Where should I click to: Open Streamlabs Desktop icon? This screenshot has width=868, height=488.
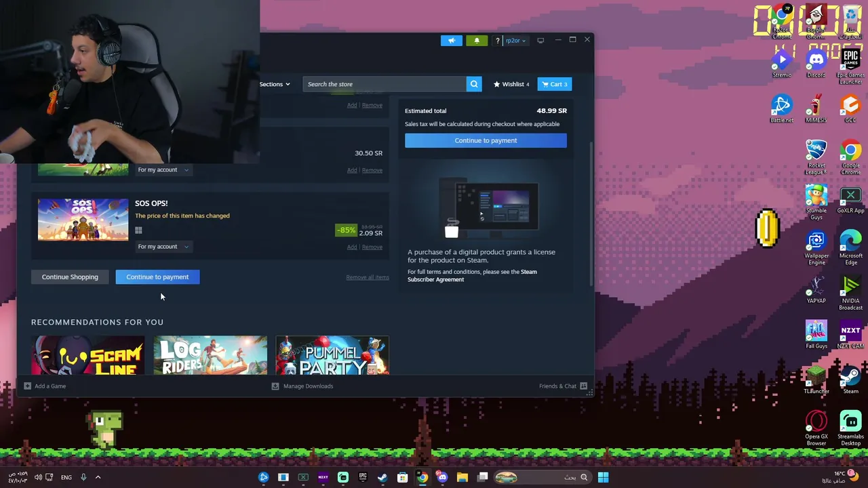[x=850, y=428]
